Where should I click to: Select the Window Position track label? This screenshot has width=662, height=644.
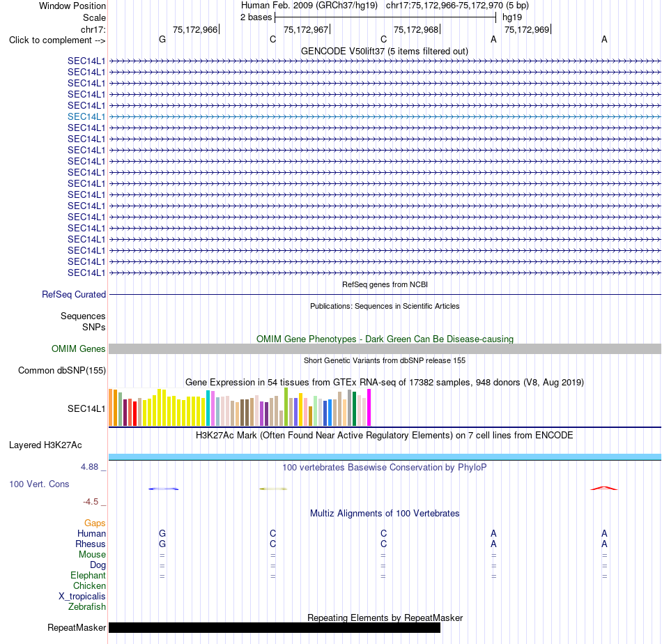tap(72, 6)
